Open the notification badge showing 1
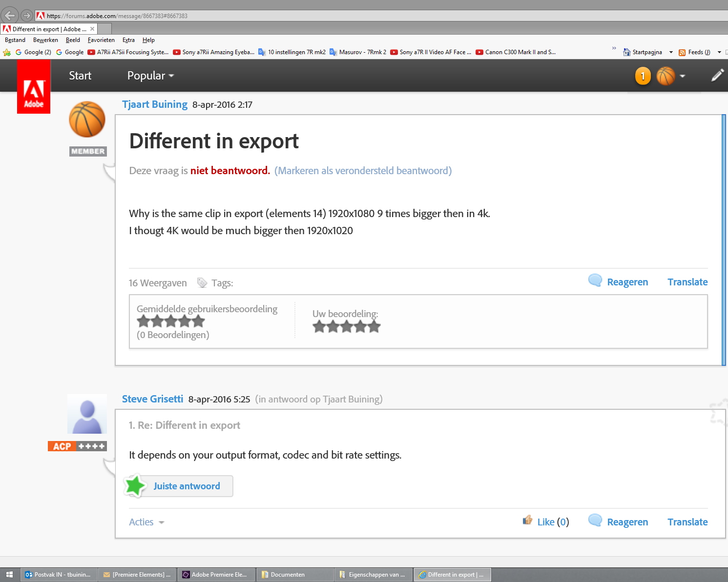728x582 pixels. (643, 76)
